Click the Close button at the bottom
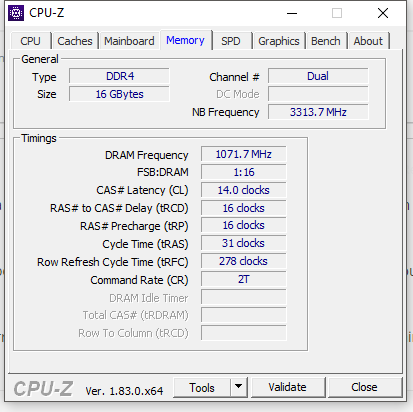Screen dimensions: 413x412 (x=364, y=387)
